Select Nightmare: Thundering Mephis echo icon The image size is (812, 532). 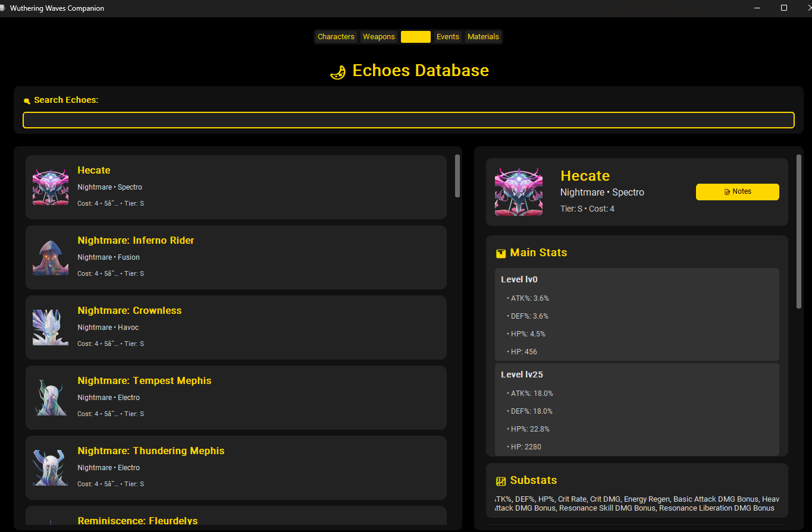point(51,468)
